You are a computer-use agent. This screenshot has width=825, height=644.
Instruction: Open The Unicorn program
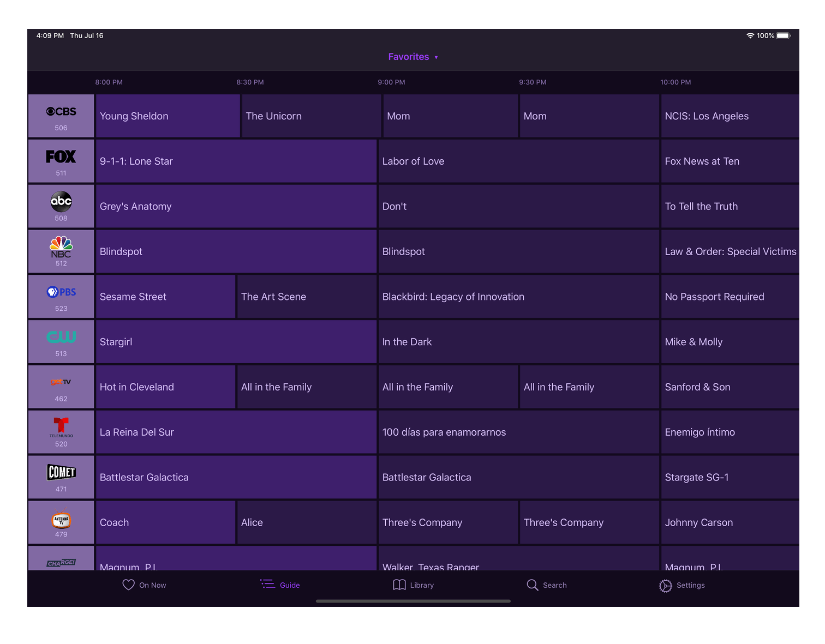point(312,116)
